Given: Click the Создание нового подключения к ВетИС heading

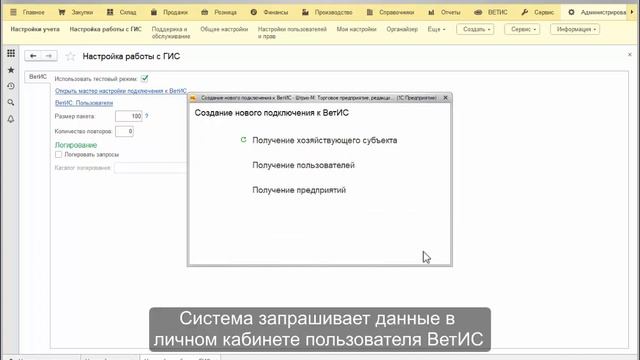Looking at the screenshot, I should 271,113.
